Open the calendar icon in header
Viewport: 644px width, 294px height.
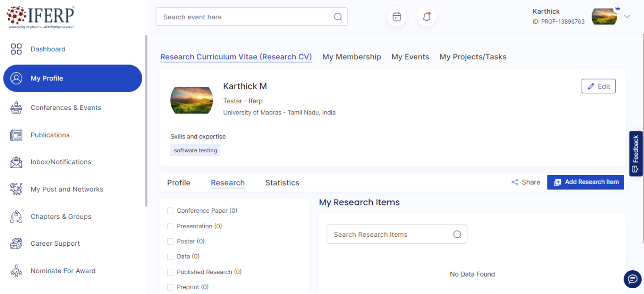click(x=397, y=17)
